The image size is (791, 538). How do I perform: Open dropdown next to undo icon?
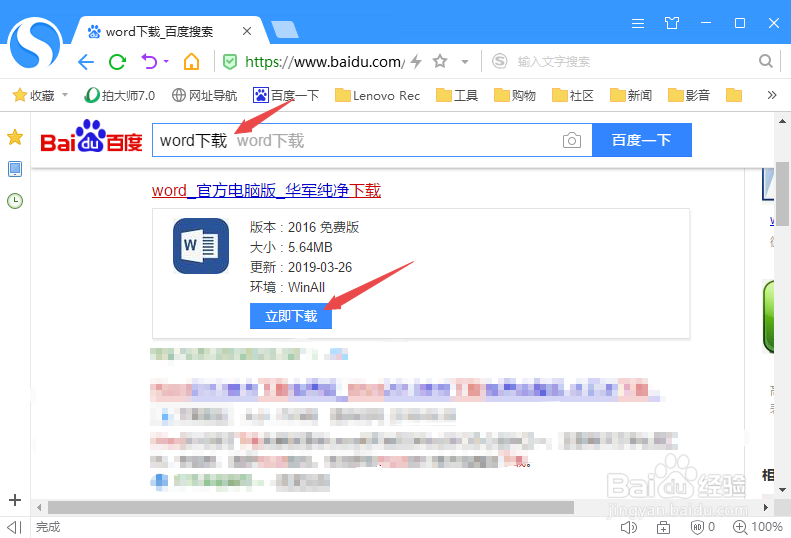(166, 62)
